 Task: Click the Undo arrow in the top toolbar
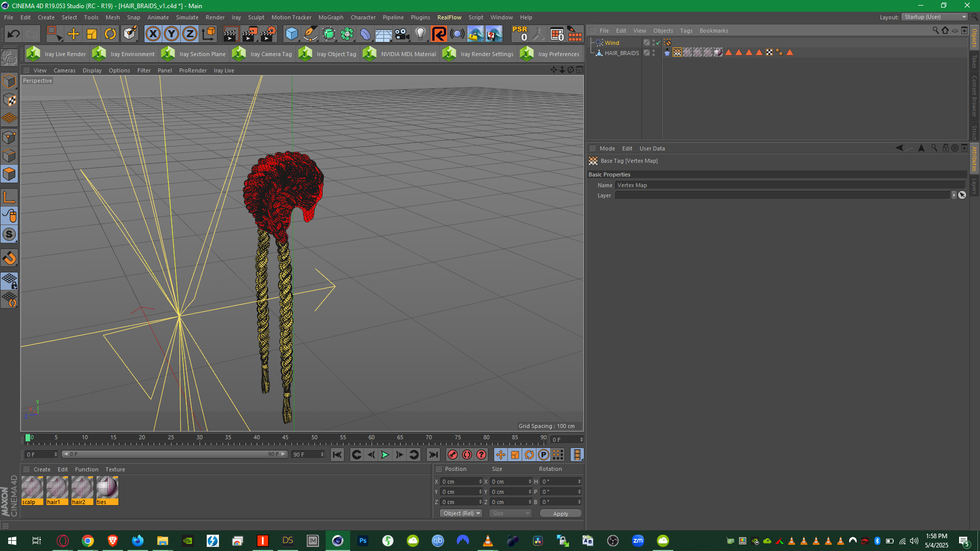coord(14,34)
